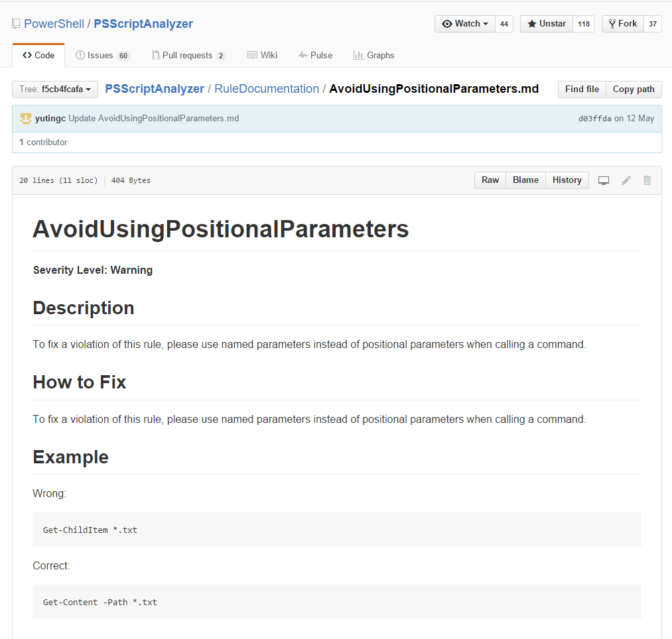Click the 404 Bytes file size
This screenshot has width=672, height=639.
pyautogui.click(x=131, y=180)
